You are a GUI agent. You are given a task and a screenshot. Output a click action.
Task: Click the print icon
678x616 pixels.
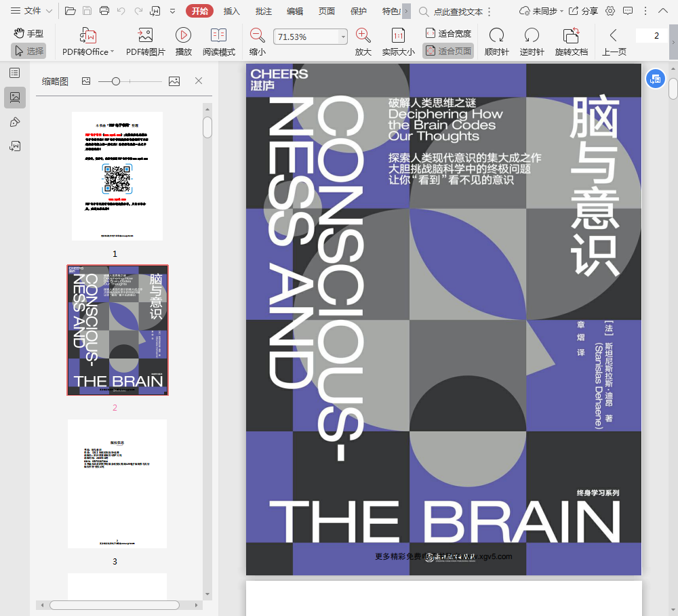pos(104,11)
